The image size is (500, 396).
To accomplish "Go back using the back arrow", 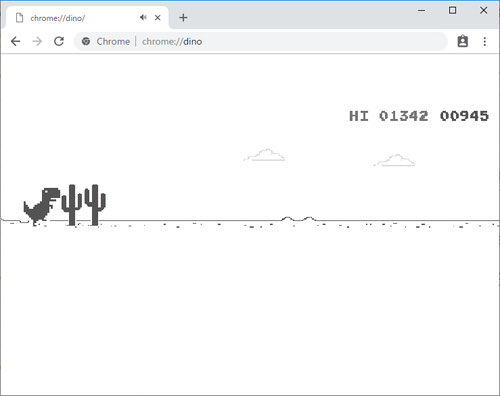I will coord(15,42).
